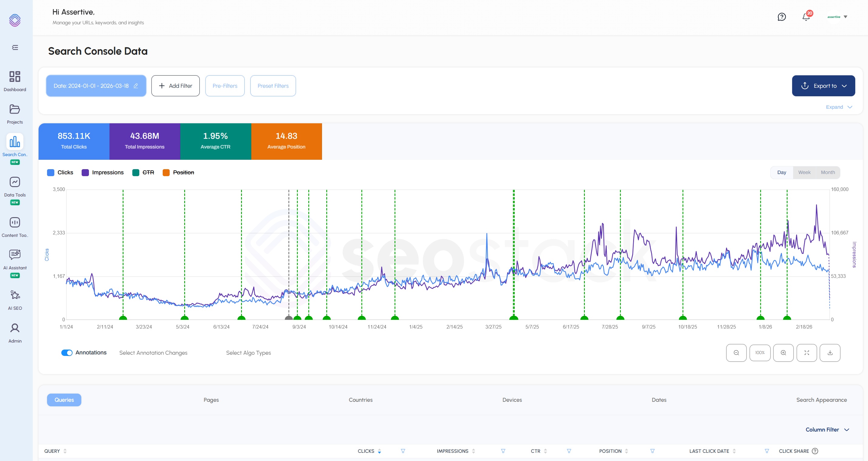
Task: Click the chart zoom out magnifier icon
Action: (736, 353)
